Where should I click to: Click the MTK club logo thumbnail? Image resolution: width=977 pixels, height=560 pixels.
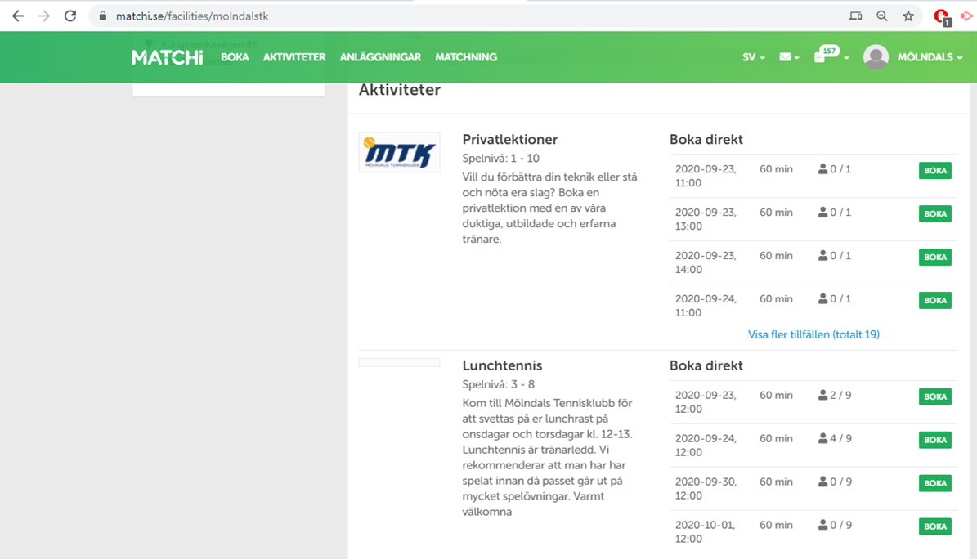[x=399, y=152]
